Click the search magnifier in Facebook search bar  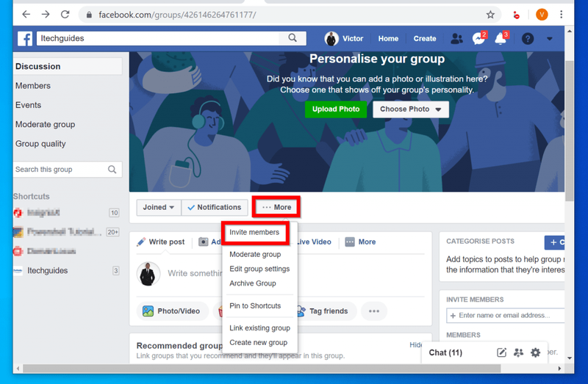[x=293, y=38]
